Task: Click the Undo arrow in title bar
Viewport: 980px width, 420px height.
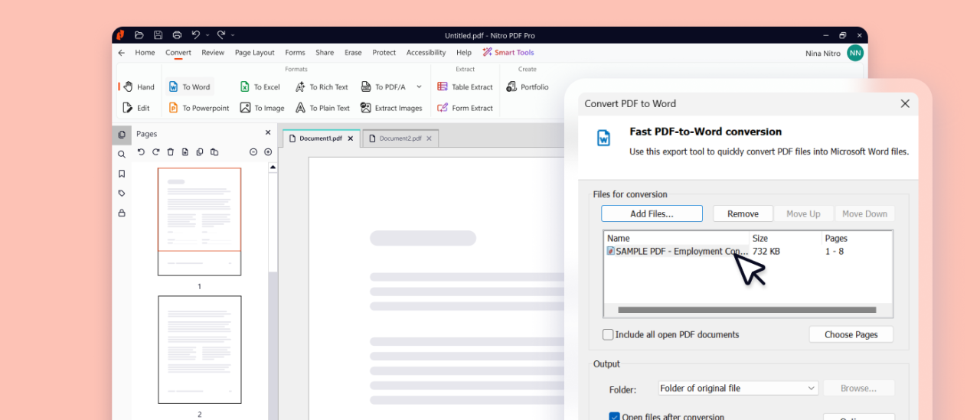Action: pyautogui.click(x=196, y=35)
